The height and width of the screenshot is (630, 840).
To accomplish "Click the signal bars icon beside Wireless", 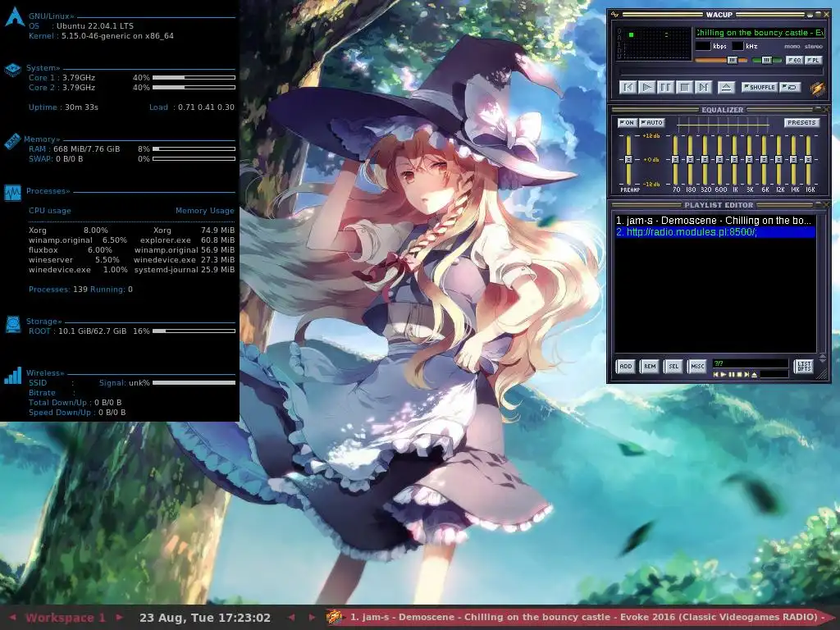I will click(12, 376).
